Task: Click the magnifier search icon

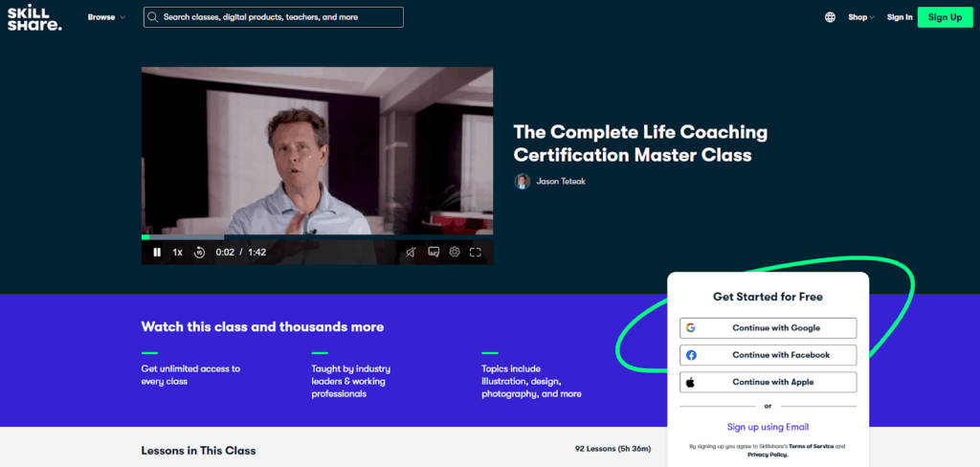Action: click(x=153, y=17)
